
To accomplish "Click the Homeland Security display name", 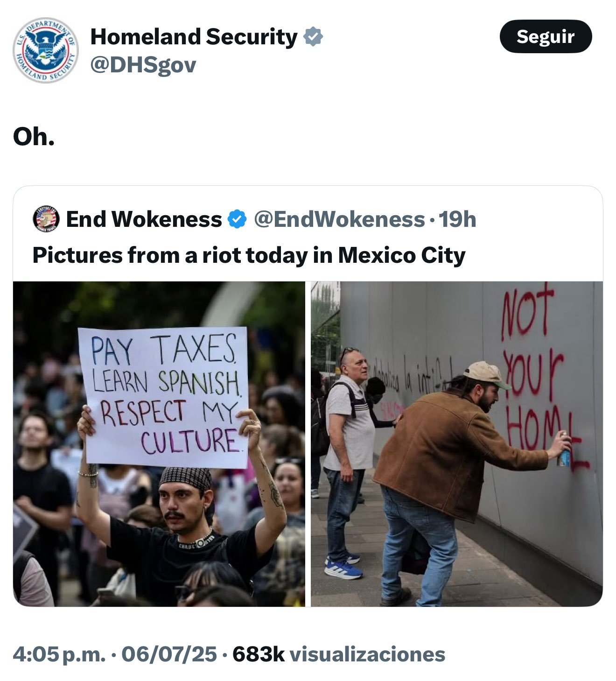I will pos(194,36).
